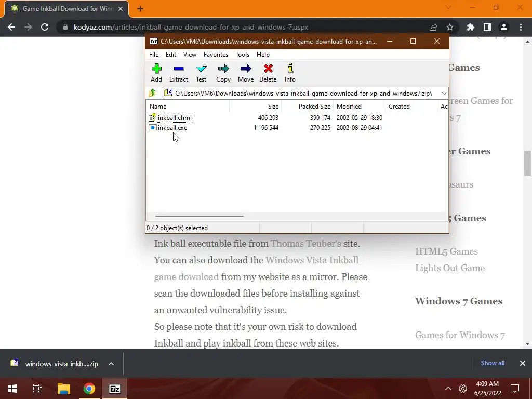Sort list by Size column header
This screenshot has width=532, height=399.
256,106
